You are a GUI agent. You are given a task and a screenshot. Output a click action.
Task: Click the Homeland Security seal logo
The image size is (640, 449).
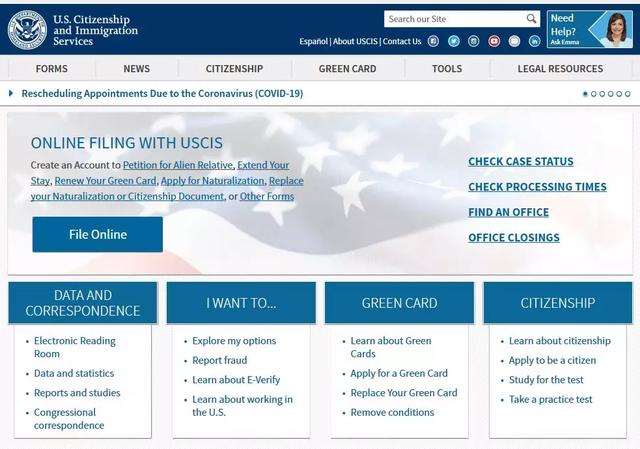tap(27, 30)
